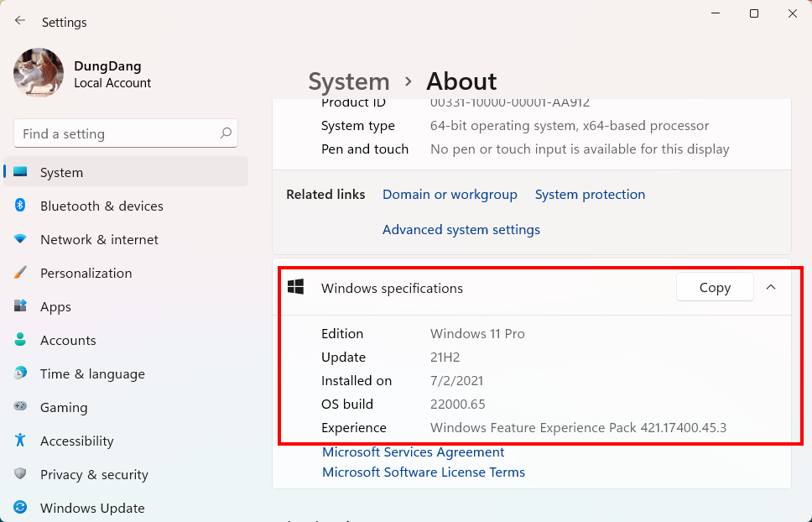Image resolution: width=812 pixels, height=522 pixels.
Task: Click the Local Account text
Action: click(112, 83)
